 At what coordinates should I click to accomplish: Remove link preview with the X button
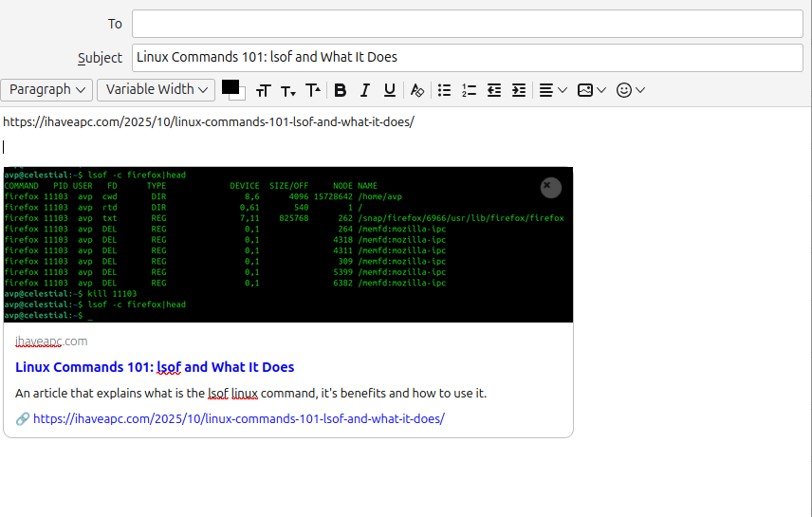click(551, 188)
